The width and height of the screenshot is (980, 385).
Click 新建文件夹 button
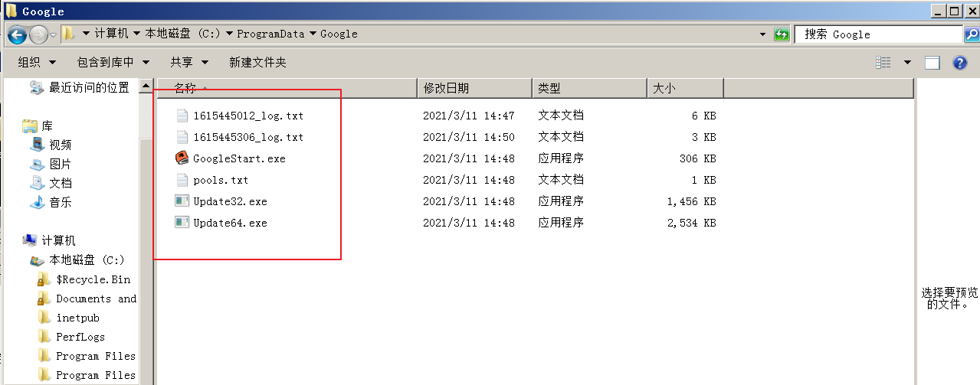(x=257, y=62)
